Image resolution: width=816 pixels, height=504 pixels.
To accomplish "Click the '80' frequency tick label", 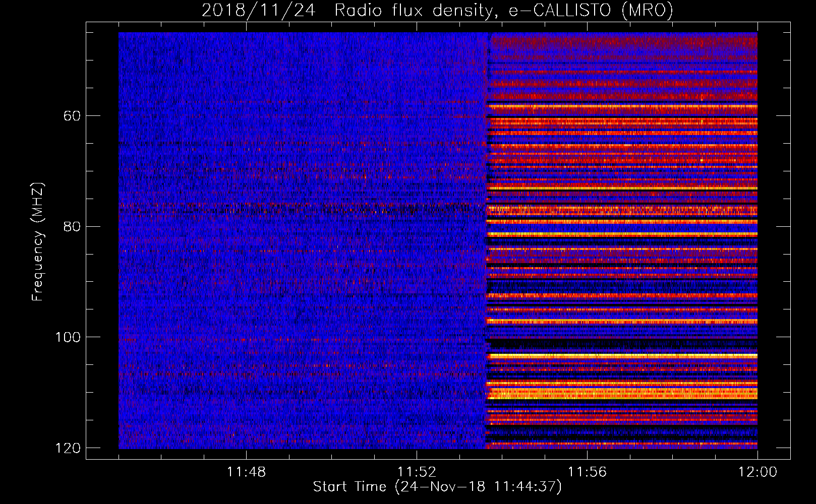I will coord(73,226).
